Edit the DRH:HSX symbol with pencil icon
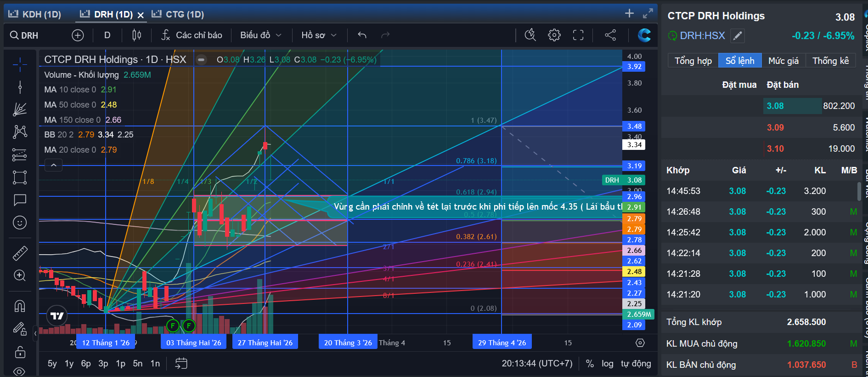The image size is (868, 377). point(738,36)
